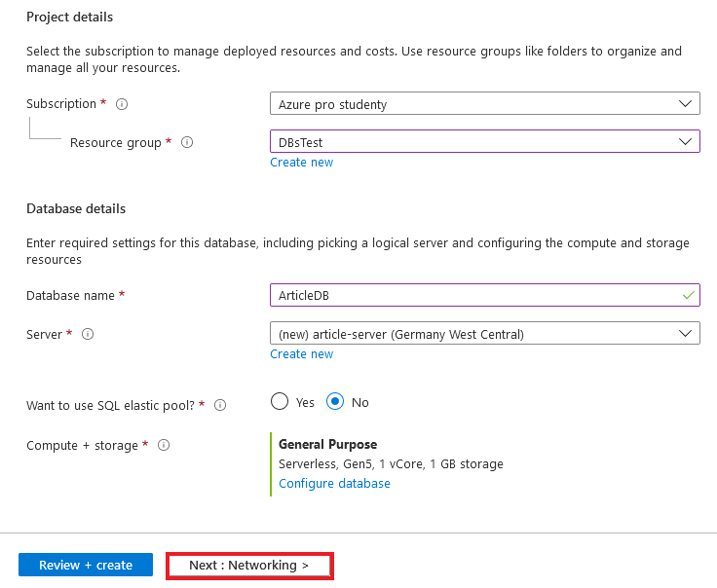This screenshot has height=588, width=717.
Task: Click into the ArticleDB database name field
Action: pos(468,295)
